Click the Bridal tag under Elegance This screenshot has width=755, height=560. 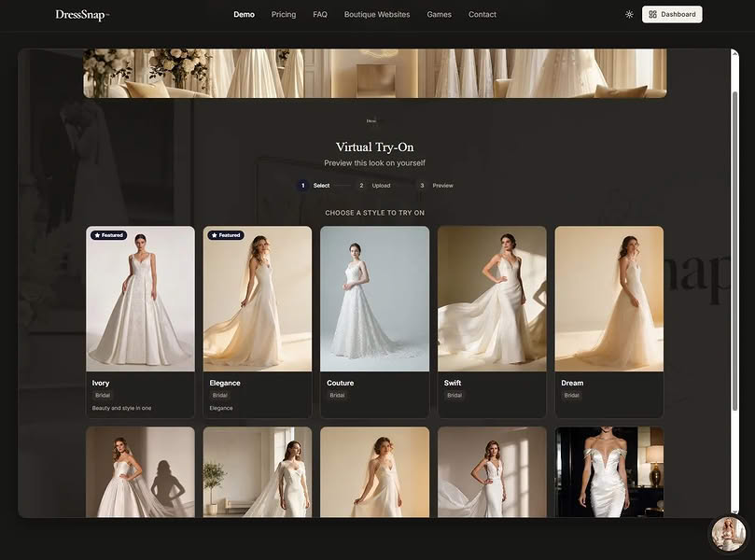tap(219, 396)
